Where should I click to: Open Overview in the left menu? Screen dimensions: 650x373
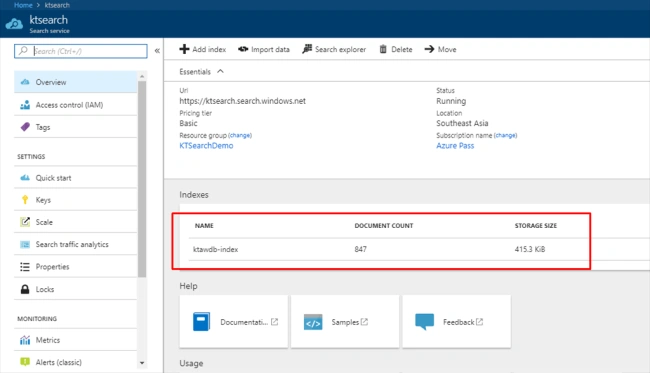tap(75, 82)
